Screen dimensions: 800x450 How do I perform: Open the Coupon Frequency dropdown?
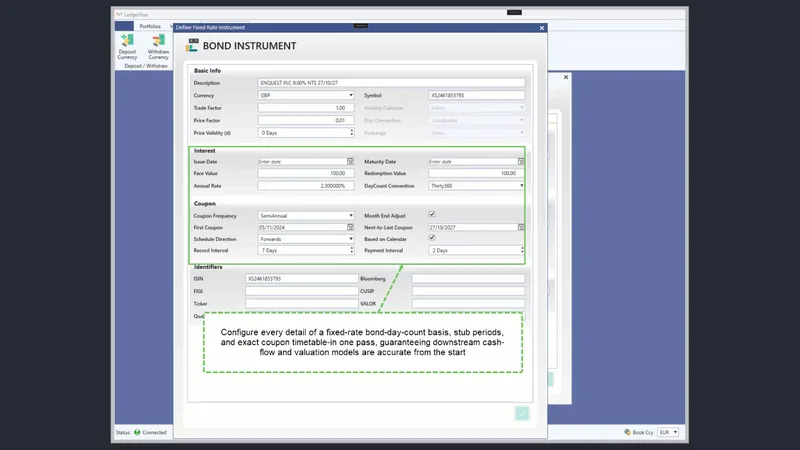[306, 216]
